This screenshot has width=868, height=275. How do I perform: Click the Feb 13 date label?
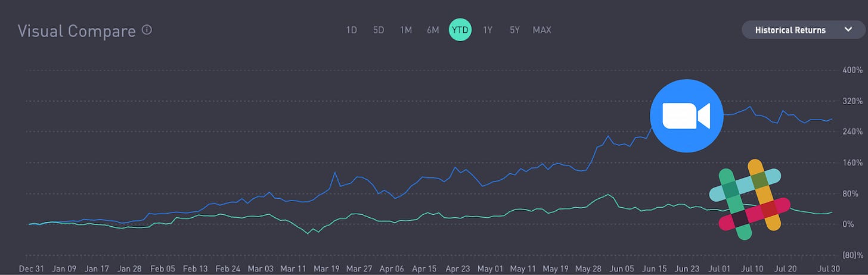(196, 268)
